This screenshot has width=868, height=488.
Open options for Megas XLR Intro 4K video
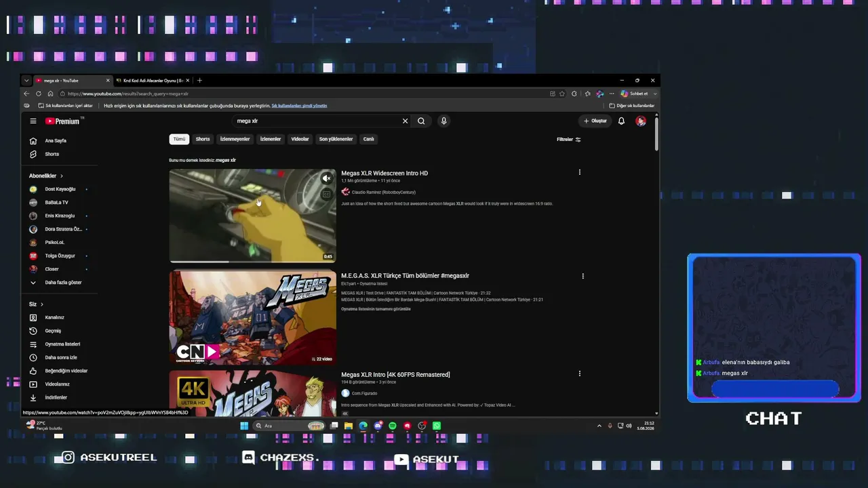point(579,373)
